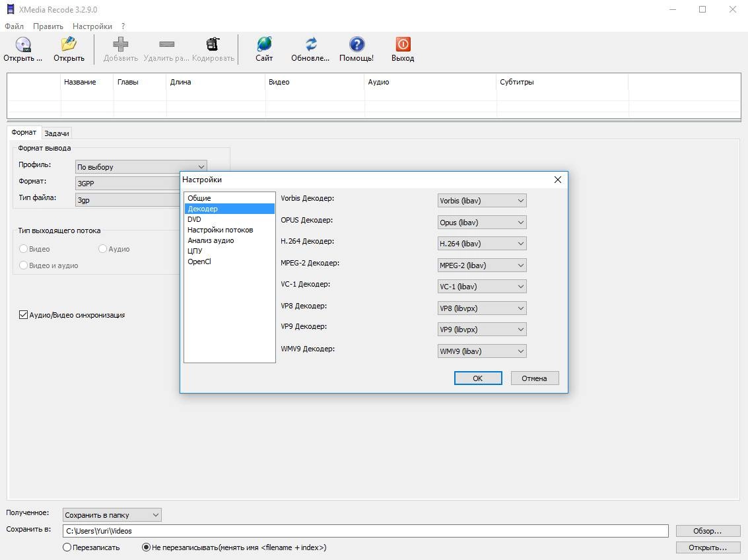This screenshot has height=560, width=748.
Task: Expand the VC-1 Декодер dropdown
Action: (482, 287)
